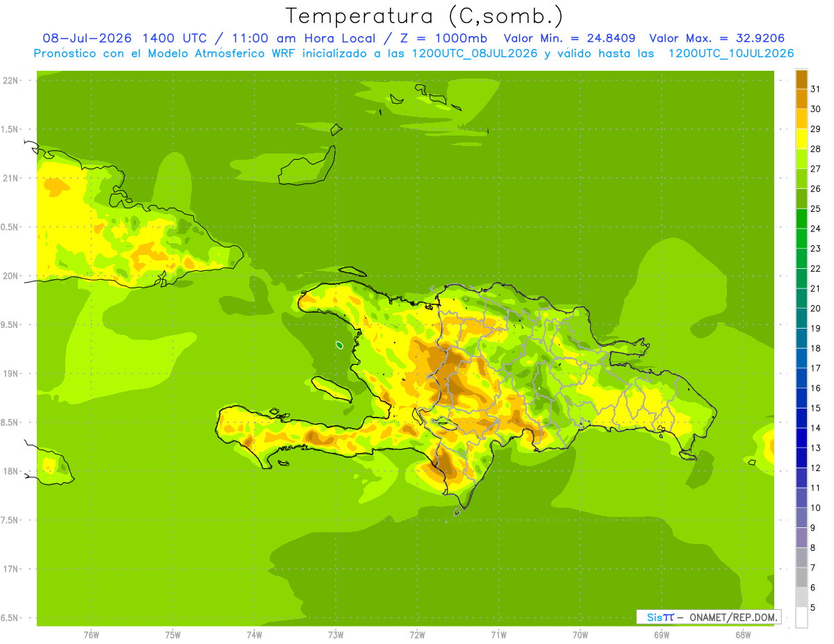Click the legend value '18'
Viewport: 834px width, 644px height.
pos(815,348)
